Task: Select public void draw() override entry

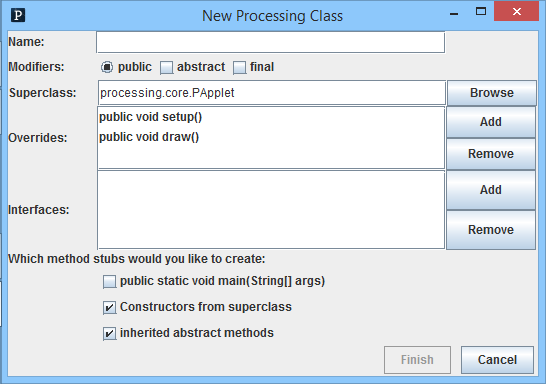Action: pos(149,137)
